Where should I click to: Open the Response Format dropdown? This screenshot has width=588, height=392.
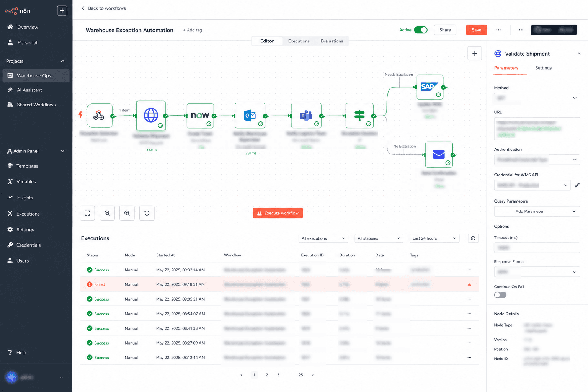tap(537, 272)
